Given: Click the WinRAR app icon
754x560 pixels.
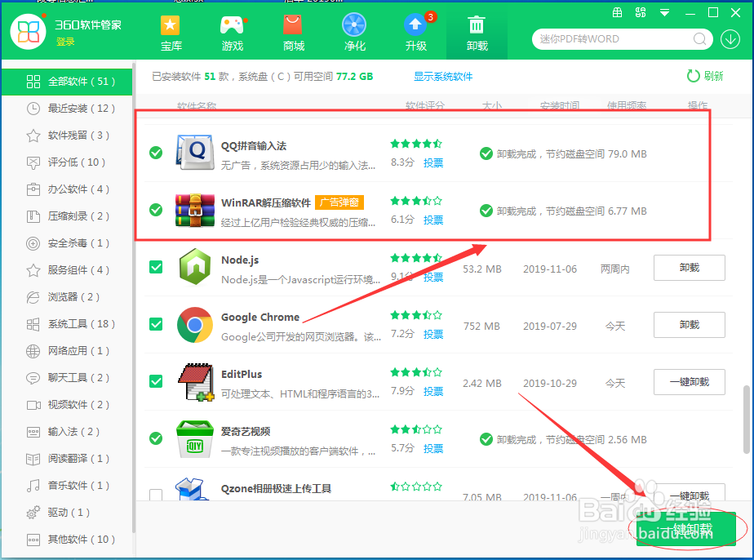Looking at the screenshot, I should click(x=195, y=210).
